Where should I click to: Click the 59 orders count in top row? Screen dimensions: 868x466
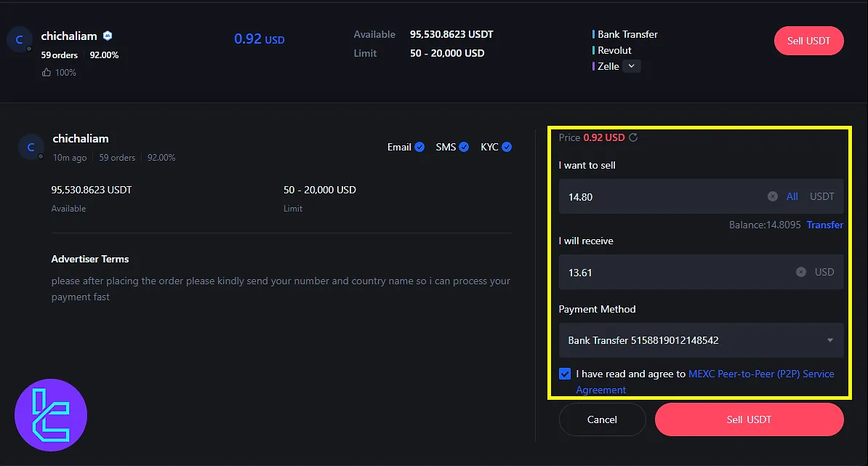point(59,55)
